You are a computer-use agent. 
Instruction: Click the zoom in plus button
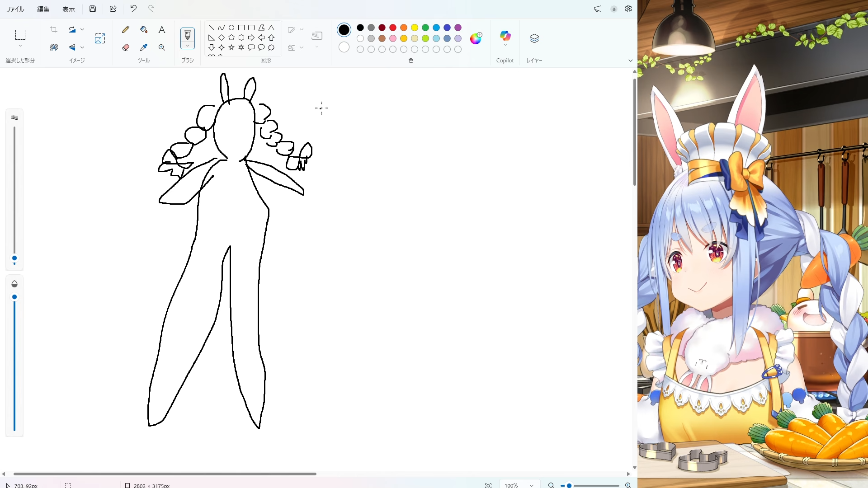tap(628, 485)
